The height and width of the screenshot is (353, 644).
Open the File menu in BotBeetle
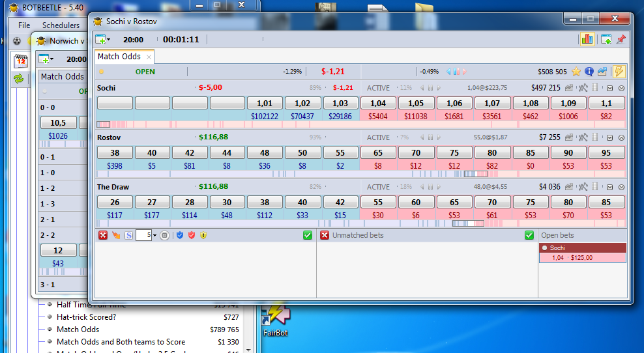click(24, 25)
